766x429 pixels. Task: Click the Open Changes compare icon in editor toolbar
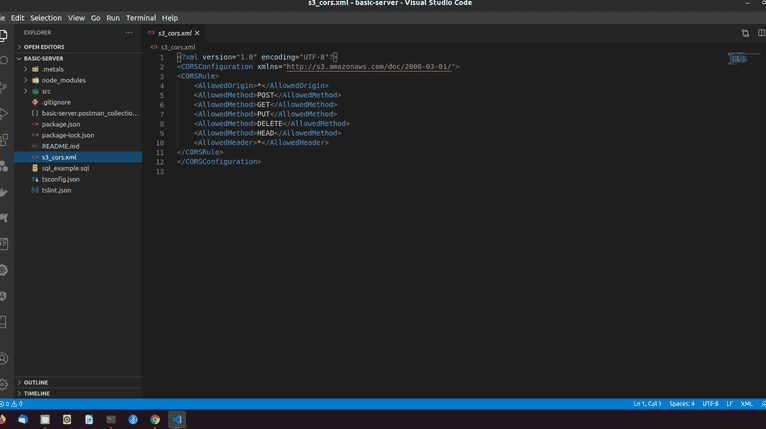(745, 33)
